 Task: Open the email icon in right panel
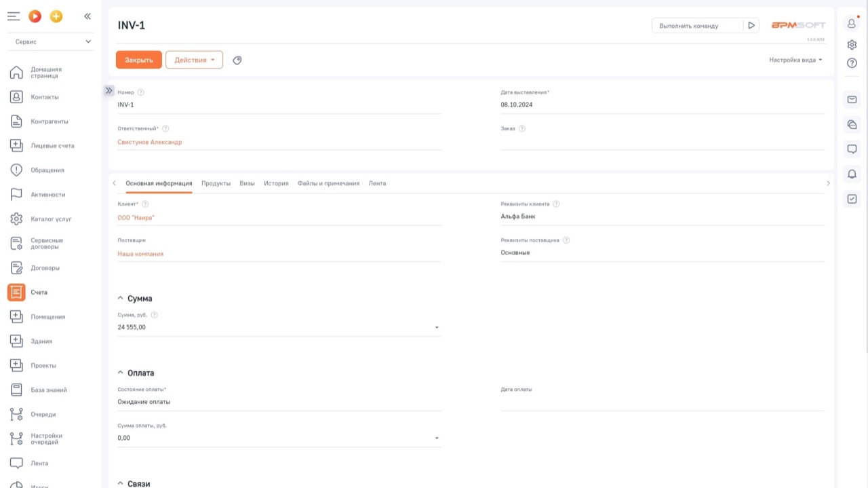(852, 100)
